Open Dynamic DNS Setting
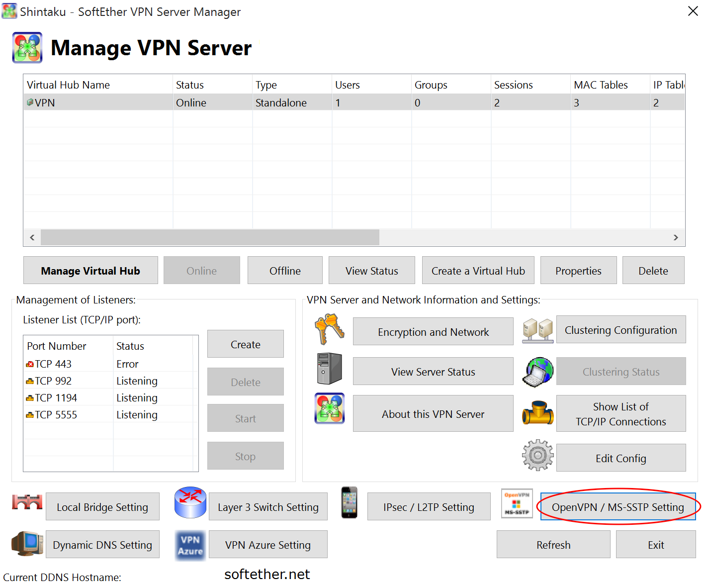 click(x=102, y=544)
